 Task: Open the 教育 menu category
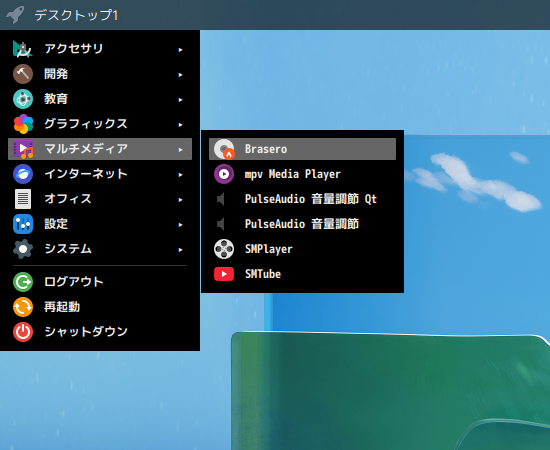[x=100, y=99]
